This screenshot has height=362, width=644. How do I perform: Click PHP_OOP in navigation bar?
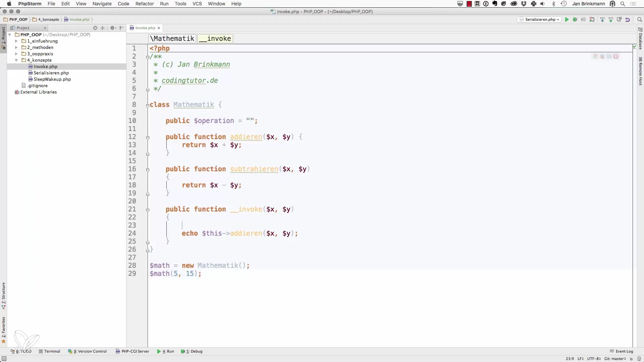16,19
